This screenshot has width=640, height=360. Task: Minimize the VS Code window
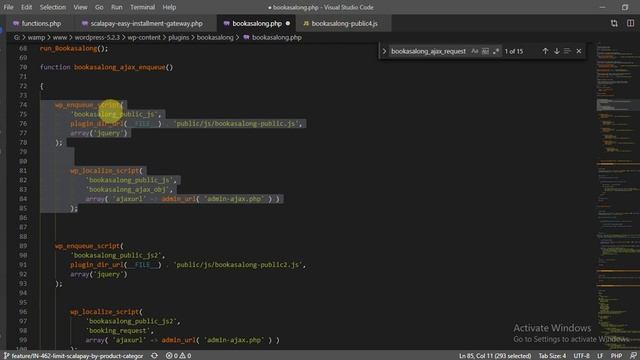[x=603, y=7]
